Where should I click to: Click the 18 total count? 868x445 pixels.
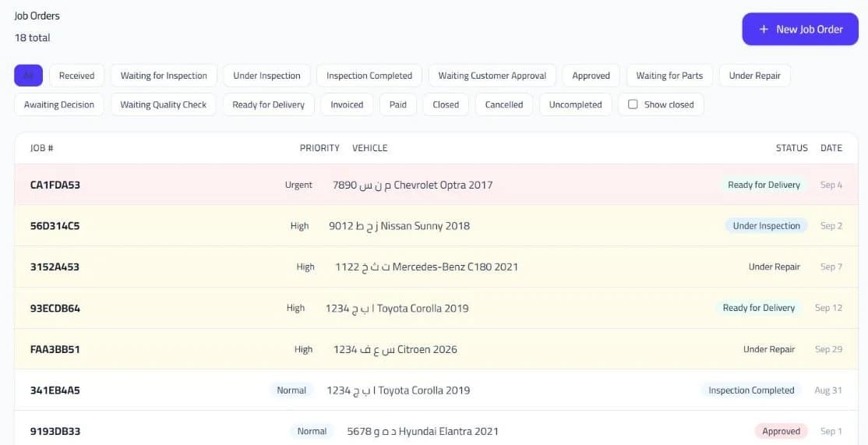click(32, 37)
